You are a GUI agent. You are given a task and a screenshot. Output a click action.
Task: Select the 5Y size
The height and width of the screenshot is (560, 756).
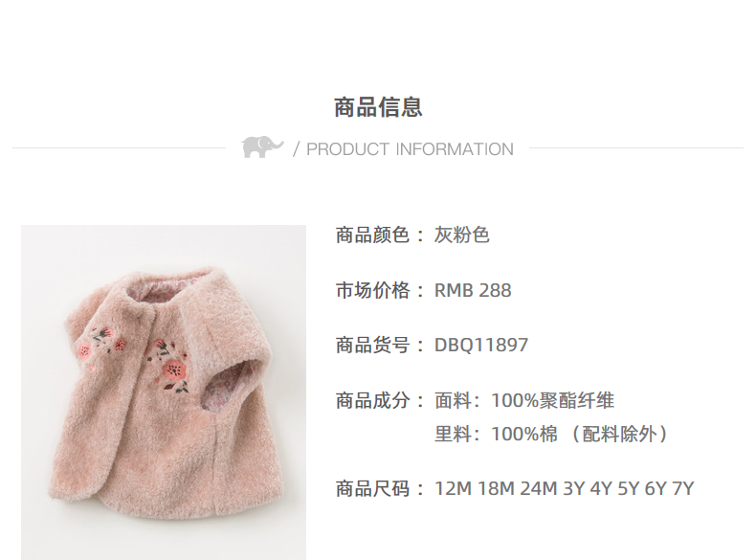[628, 488]
